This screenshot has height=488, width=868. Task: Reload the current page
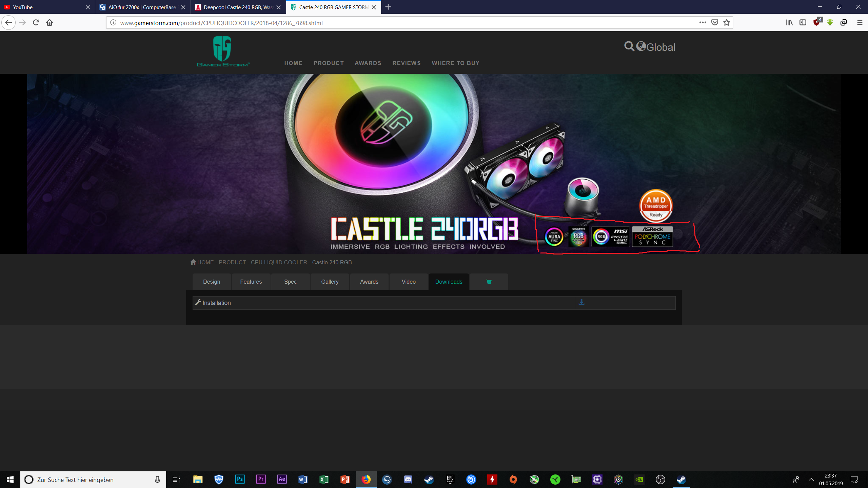coord(36,23)
